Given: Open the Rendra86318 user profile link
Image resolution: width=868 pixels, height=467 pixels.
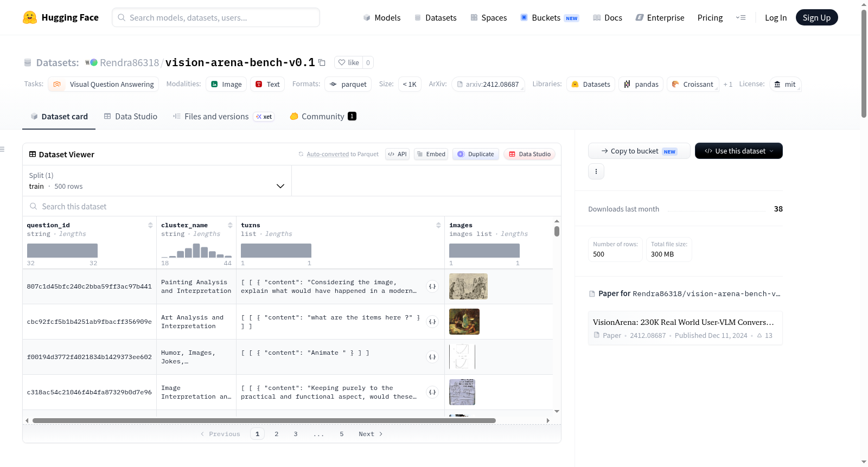Looking at the screenshot, I should point(129,62).
